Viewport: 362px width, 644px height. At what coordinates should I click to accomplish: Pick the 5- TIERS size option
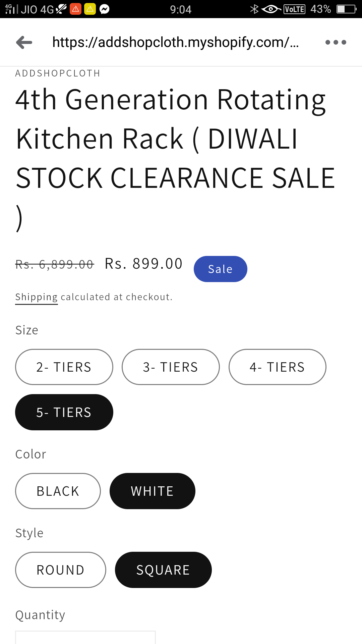(64, 412)
